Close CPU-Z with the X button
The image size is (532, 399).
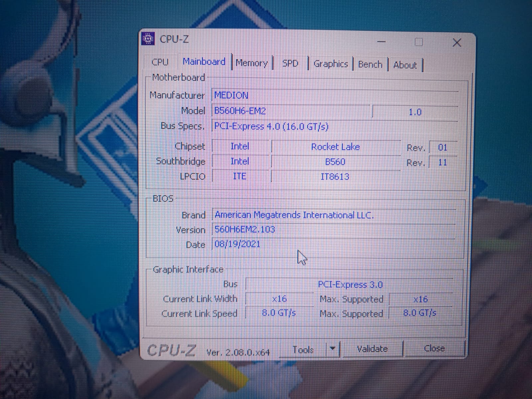(457, 43)
